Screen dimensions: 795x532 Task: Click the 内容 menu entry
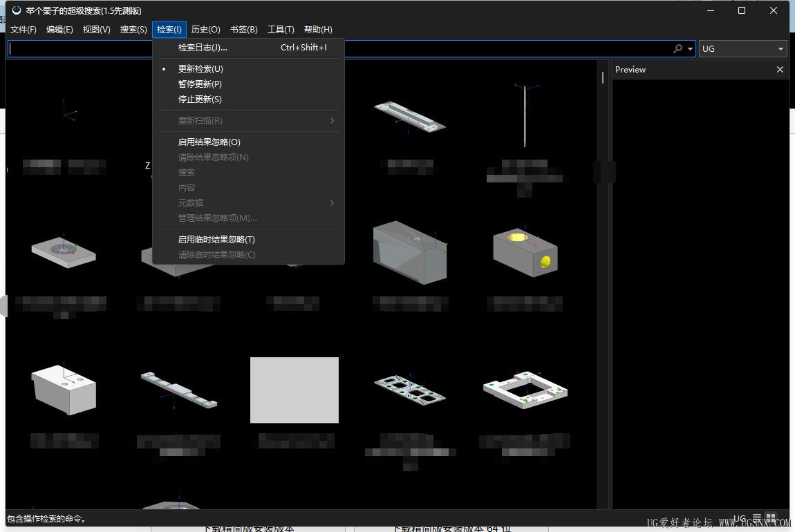(248, 187)
